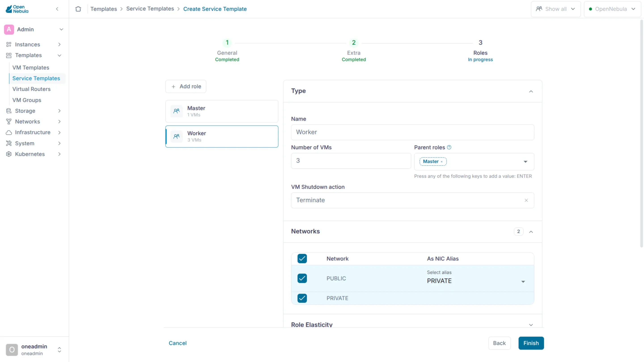Remove the Master parent role chip
The image size is (644, 362).
[441, 162]
